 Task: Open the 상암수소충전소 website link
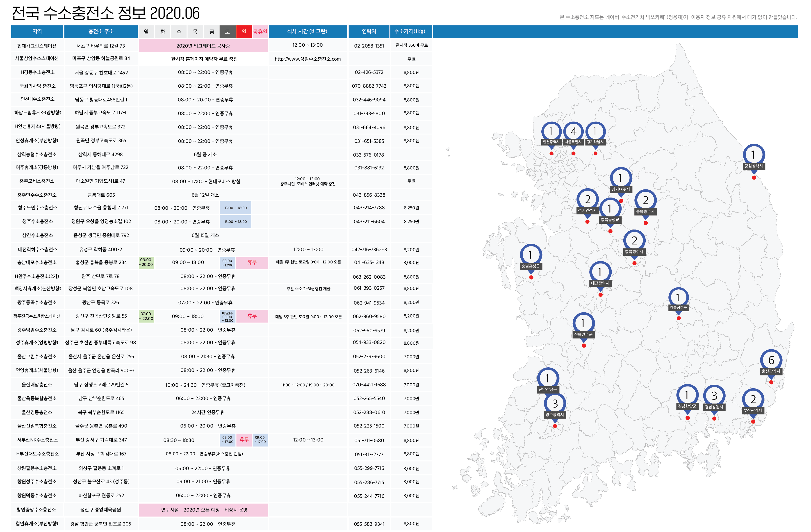tap(307, 59)
